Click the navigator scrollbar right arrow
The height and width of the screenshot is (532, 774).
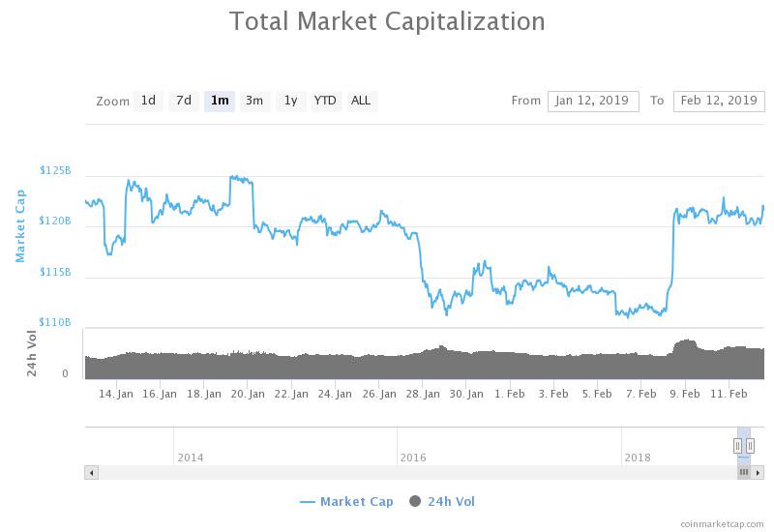(759, 472)
